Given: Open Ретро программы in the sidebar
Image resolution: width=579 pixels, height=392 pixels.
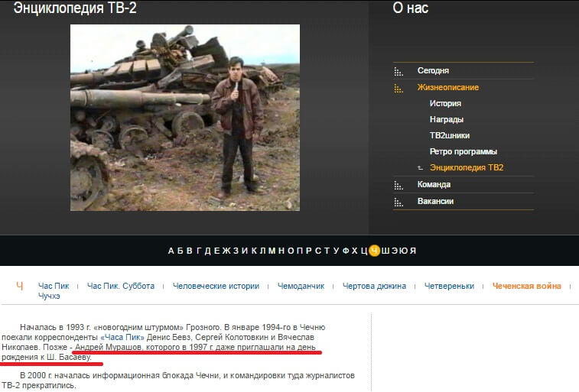Looking at the screenshot, I should (x=464, y=151).
